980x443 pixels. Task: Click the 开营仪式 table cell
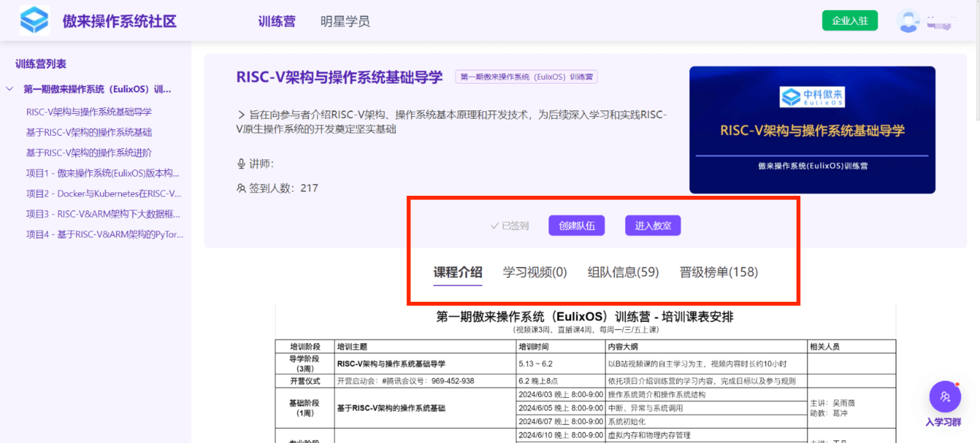tap(305, 381)
